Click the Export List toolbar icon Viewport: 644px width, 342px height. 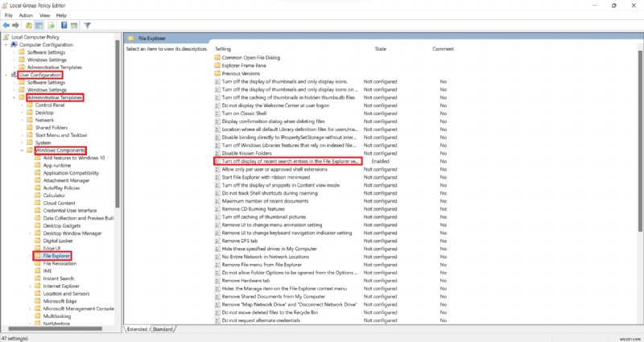point(51,26)
